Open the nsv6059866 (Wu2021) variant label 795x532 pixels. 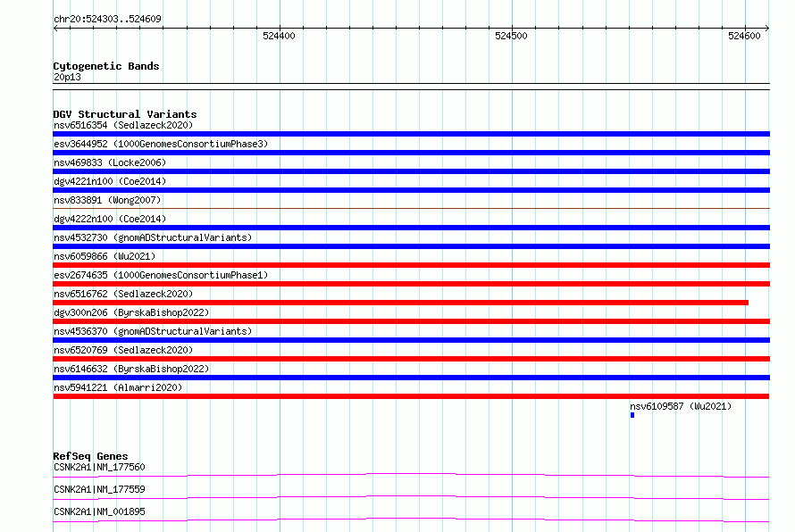[x=105, y=256]
